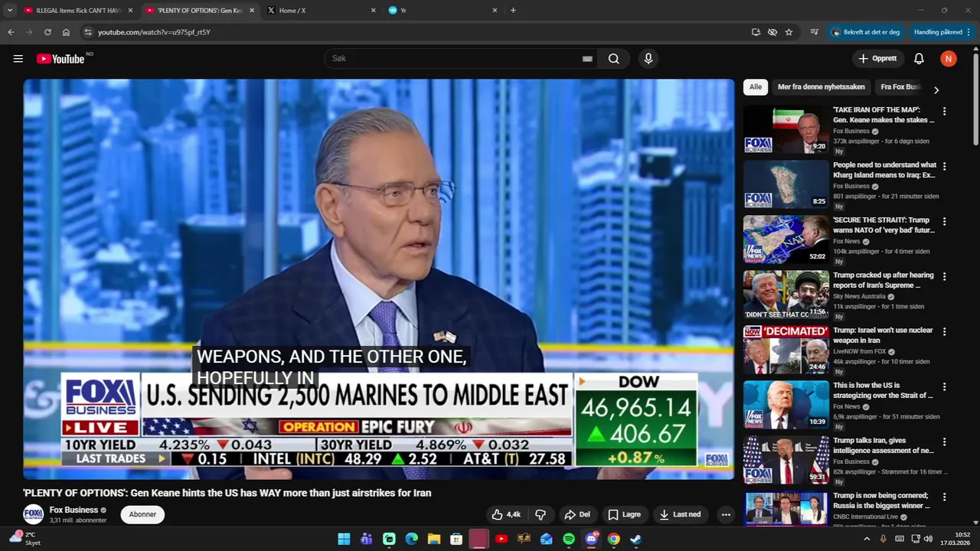The height and width of the screenshot is (551, 980).
Task: Click the Last ned download button
Action: pyautogui.click(x=680, y=514)
